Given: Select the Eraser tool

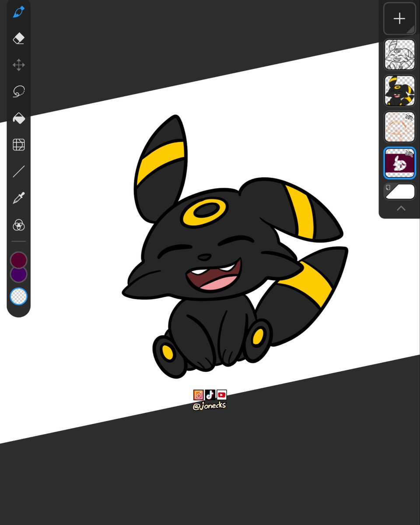Looking at the screenshot, I should tap(18, 38).
